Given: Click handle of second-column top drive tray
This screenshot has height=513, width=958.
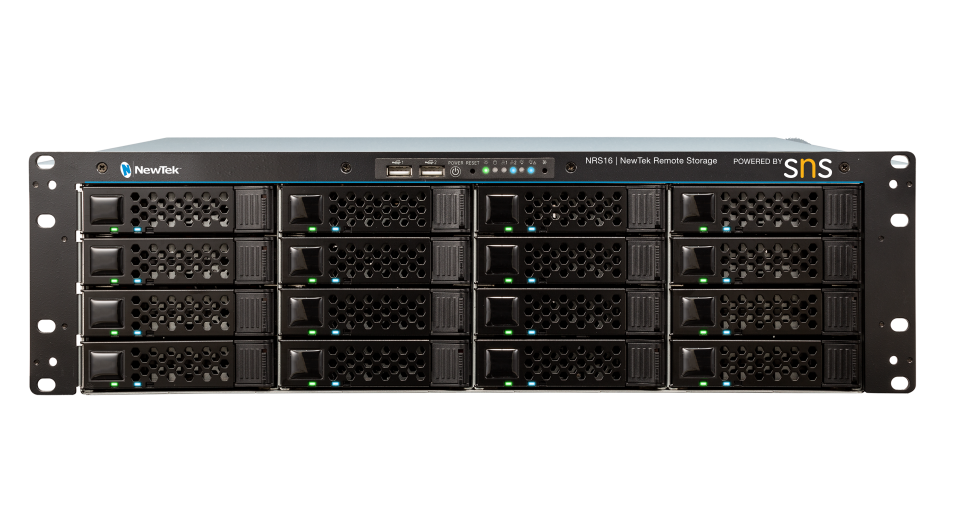Looking at the screenshot, I should (449, 209).
